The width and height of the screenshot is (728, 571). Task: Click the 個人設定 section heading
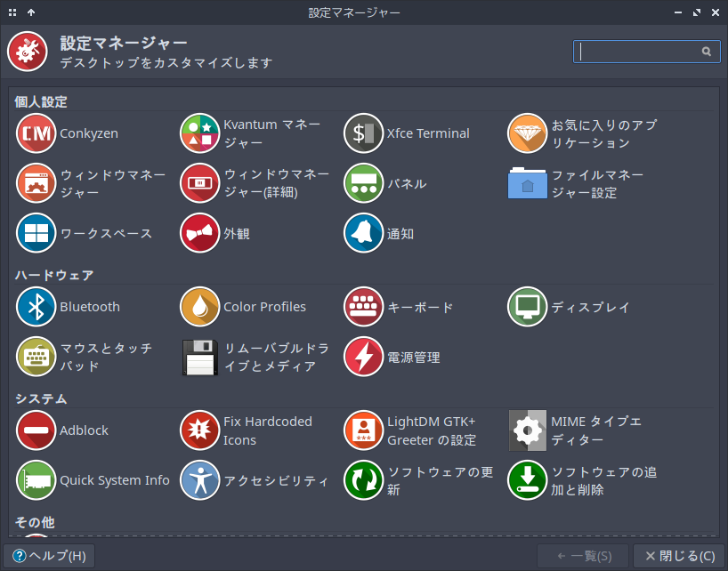41,101
